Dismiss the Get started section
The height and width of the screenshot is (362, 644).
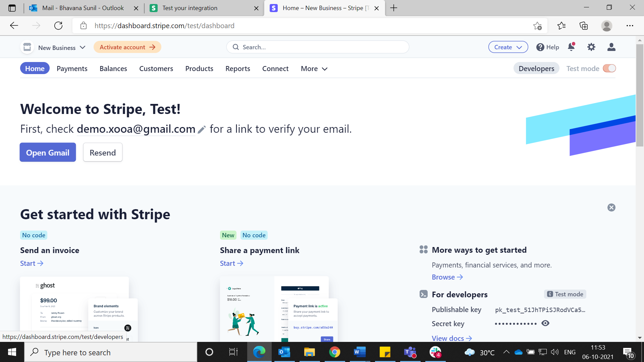[x=611, y=207]
